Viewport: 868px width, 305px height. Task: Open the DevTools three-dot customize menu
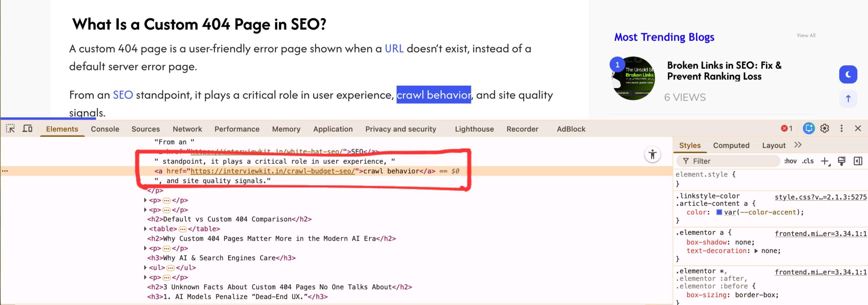[841, 128]
